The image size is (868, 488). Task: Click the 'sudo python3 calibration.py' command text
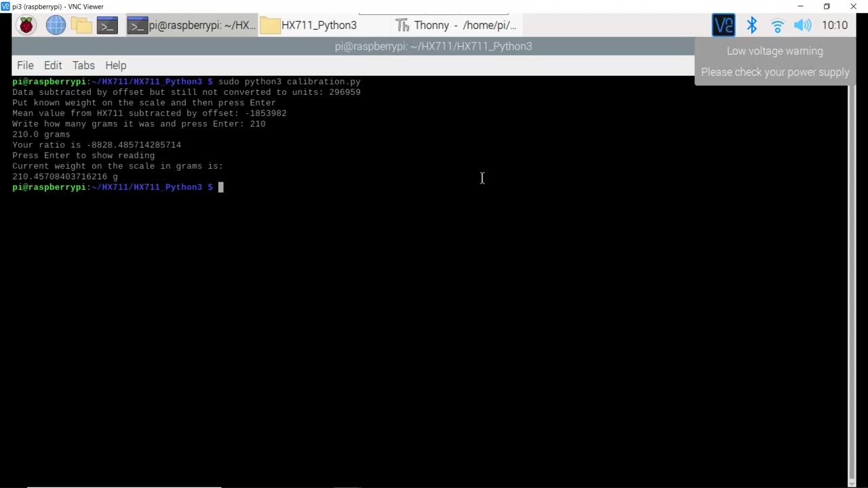click(x=290, y=81)
